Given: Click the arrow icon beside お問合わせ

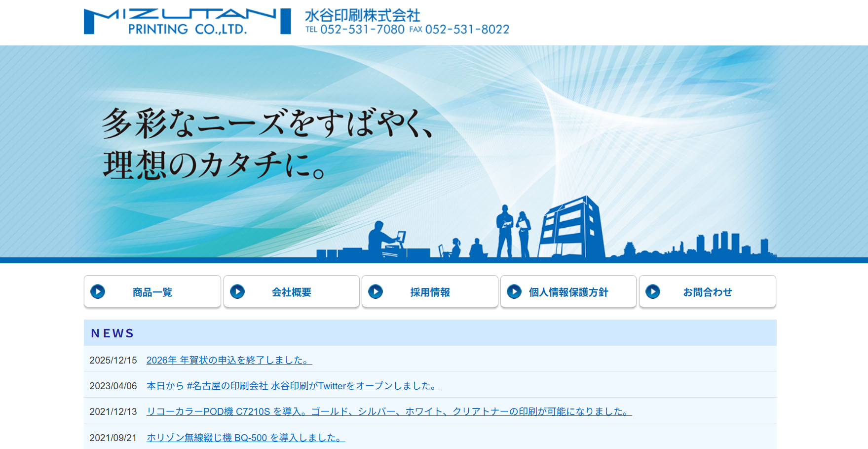Looking at the screenshot, I should 654,291.
